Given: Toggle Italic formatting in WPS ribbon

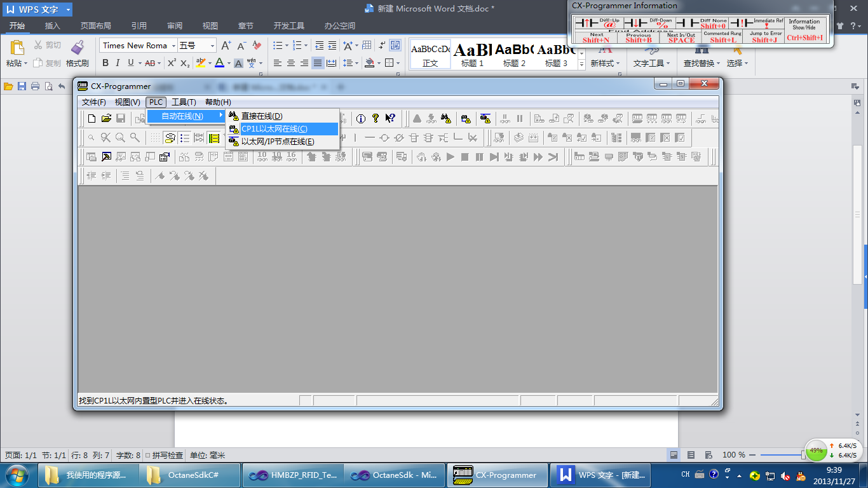Looking at the screenshot, I should click(118, 63).
